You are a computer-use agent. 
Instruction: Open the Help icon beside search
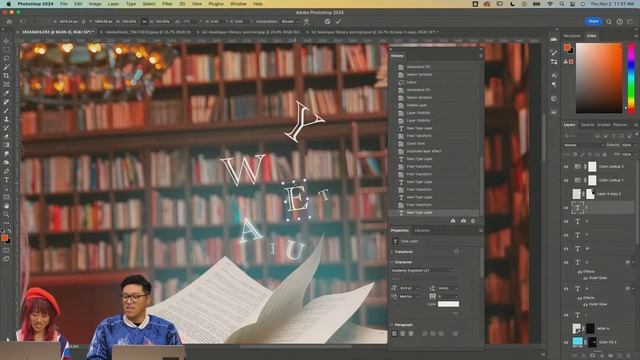[x=620, y=21]
